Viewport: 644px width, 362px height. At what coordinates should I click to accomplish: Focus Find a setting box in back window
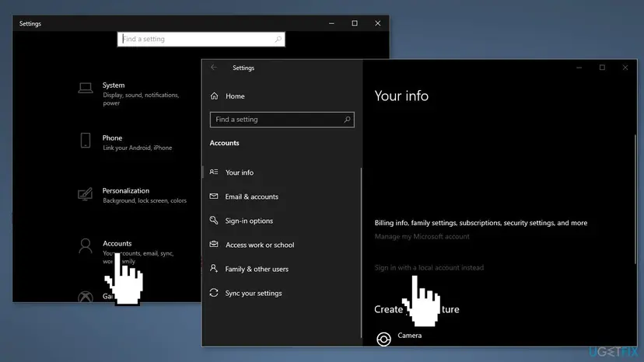click(x=201, y=39)
